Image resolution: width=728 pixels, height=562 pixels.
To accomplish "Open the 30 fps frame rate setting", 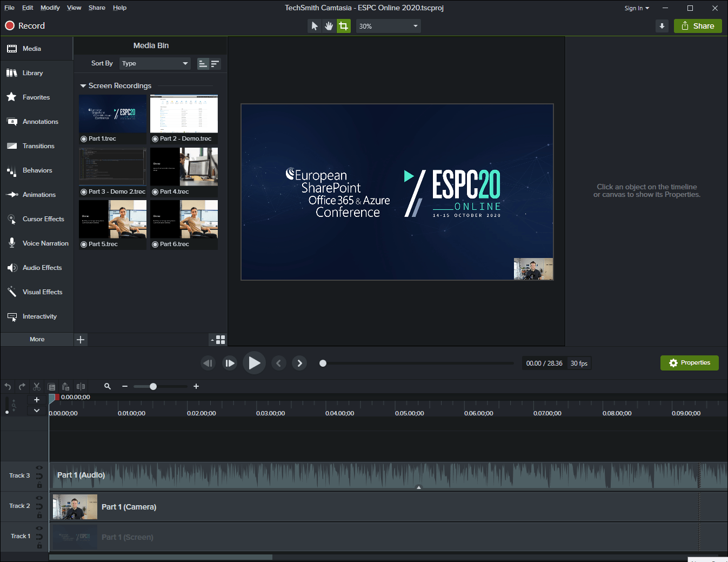I will 579,363.
